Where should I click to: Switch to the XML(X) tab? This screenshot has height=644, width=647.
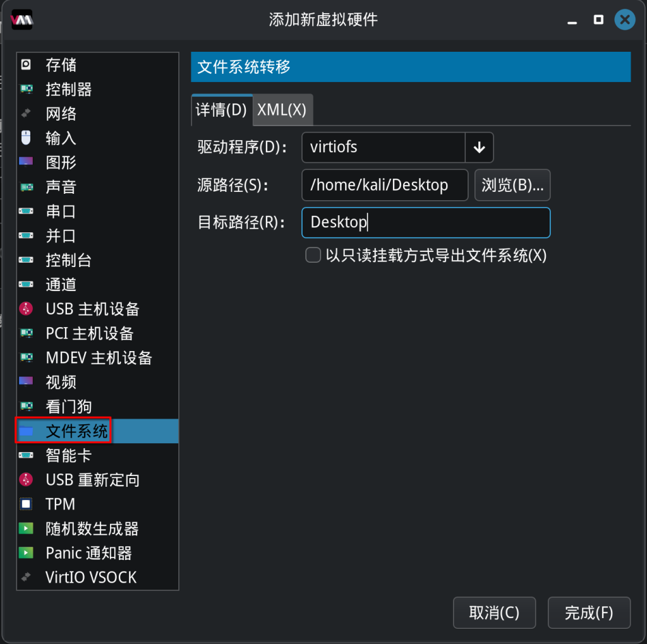(x=282, y=110)
